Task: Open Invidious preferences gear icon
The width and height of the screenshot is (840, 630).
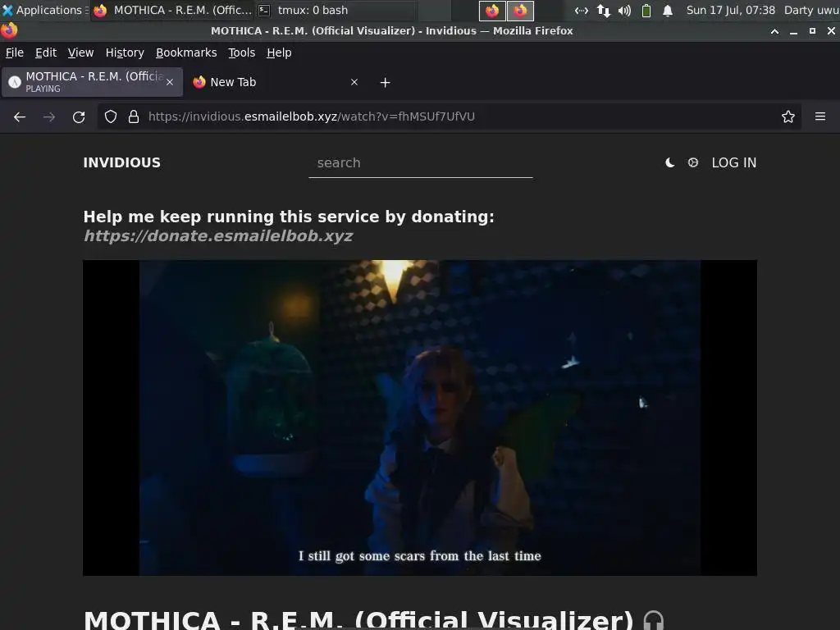Action: pos(692,162)
